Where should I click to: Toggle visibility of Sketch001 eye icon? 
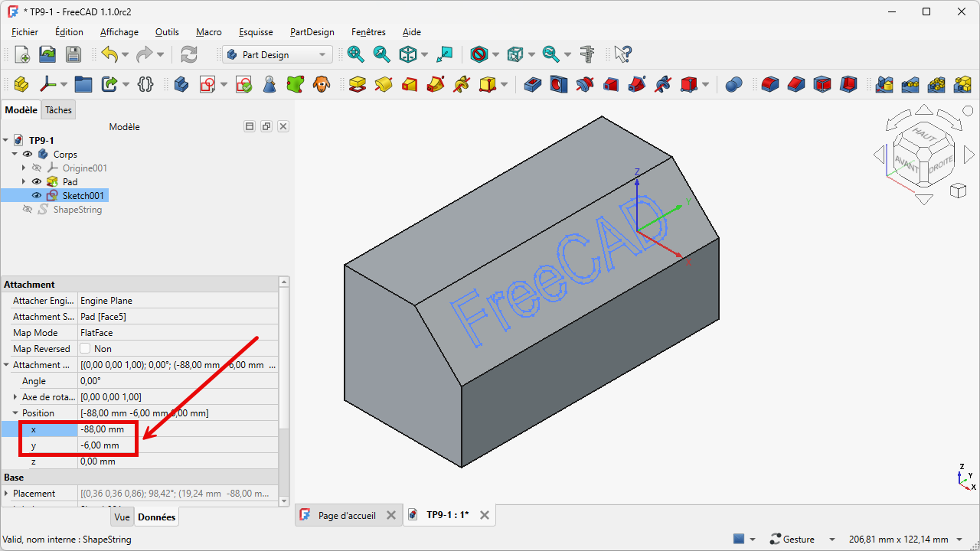37,196
